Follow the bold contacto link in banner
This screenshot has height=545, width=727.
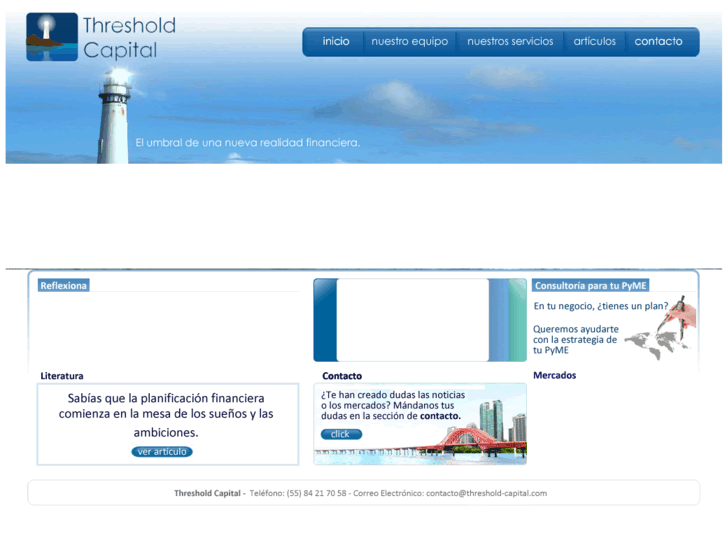[440, 416]
